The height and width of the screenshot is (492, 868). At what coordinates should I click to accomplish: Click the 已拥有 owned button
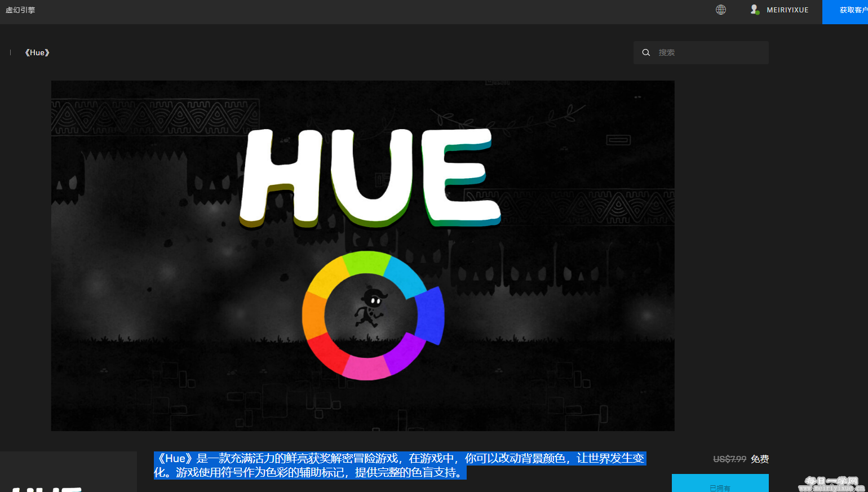pyautogui.click(x=720, y=484)
